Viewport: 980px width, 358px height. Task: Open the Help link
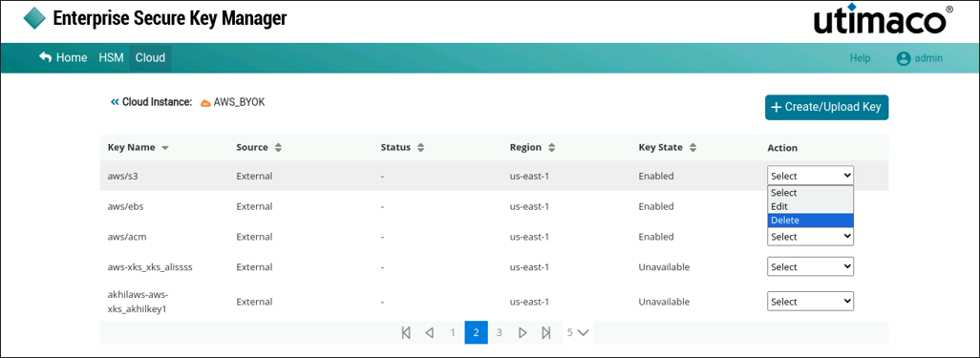click(x=860, y=58)
